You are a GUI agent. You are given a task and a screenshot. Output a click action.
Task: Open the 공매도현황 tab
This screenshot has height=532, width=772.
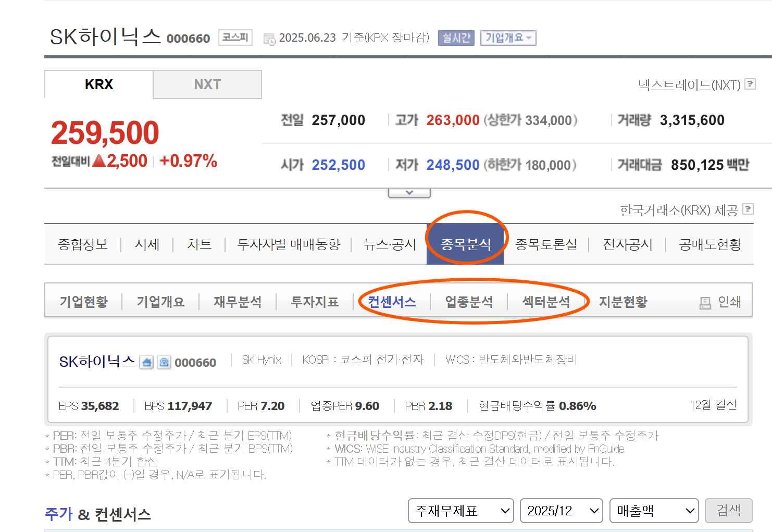[710, 244]
